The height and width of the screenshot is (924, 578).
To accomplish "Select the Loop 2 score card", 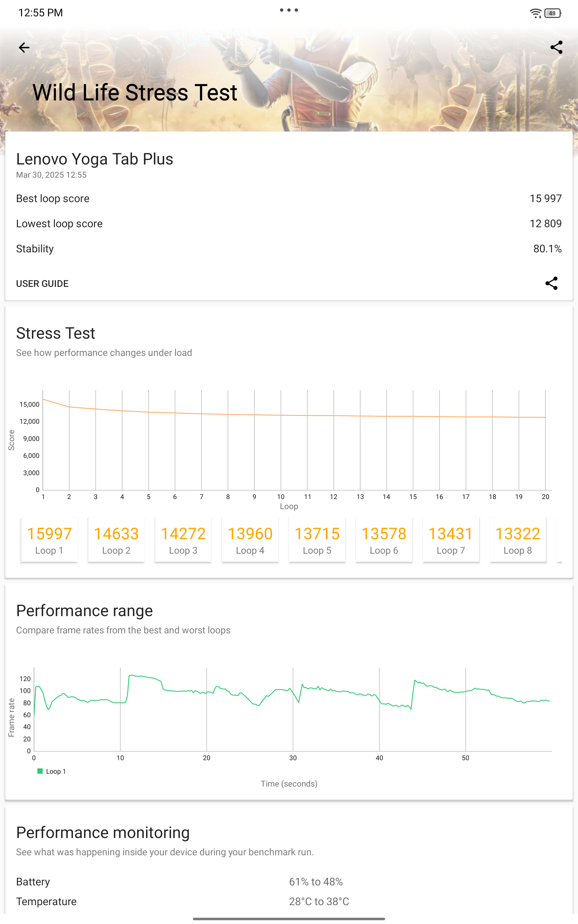I will [x=116, y=540].
